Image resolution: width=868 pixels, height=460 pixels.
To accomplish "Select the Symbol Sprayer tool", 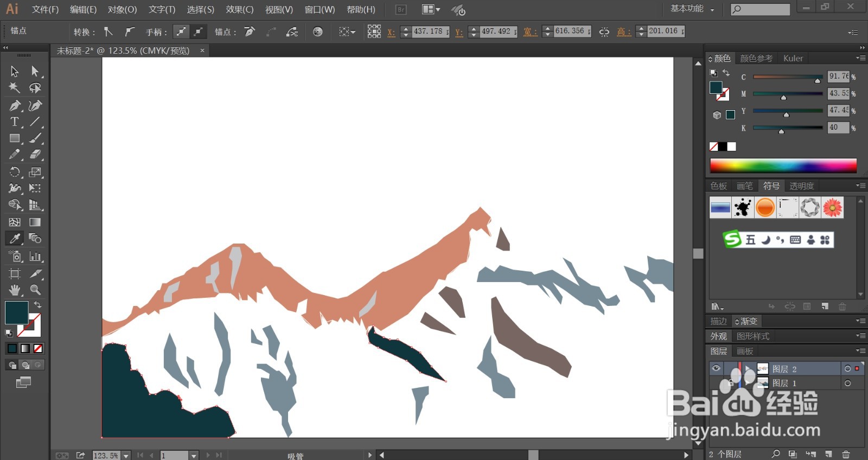I will (15, 256).
